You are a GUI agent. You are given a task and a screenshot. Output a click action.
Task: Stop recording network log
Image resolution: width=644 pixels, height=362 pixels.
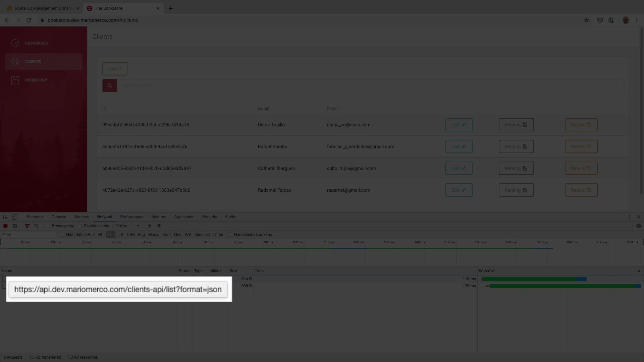tap(5, 226)
